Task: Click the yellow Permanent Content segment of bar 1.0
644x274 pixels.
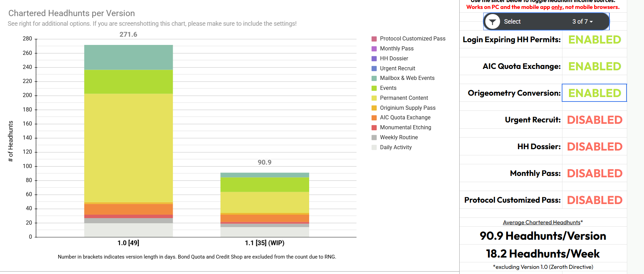Action: coord(129,147)
